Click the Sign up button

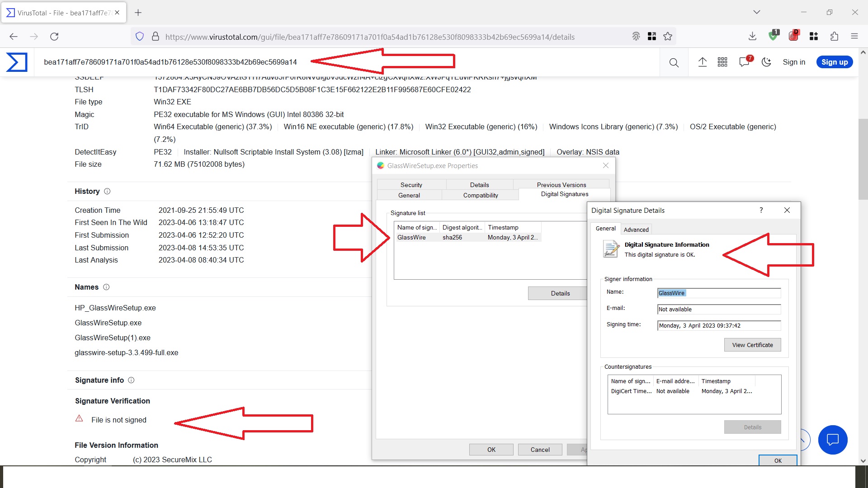(834, 62)
